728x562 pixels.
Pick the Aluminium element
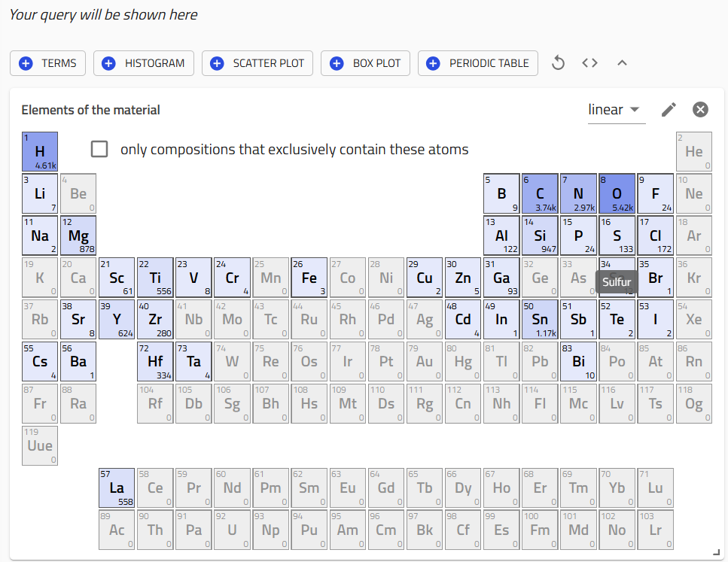click(x=501, y=235)
